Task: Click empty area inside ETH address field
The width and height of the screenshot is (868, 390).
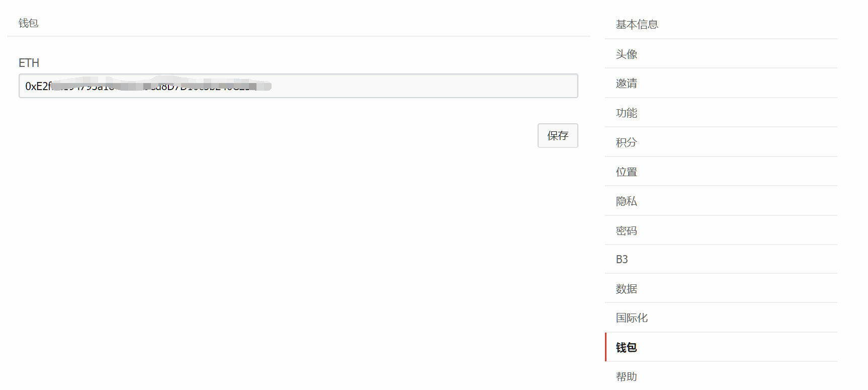Action: point(422,86)
